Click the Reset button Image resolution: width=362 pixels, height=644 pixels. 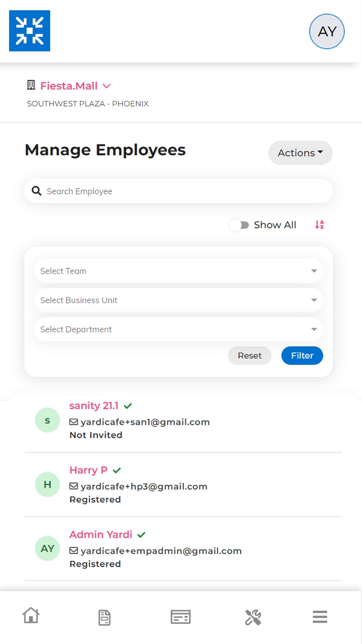(x=250, y=356)
